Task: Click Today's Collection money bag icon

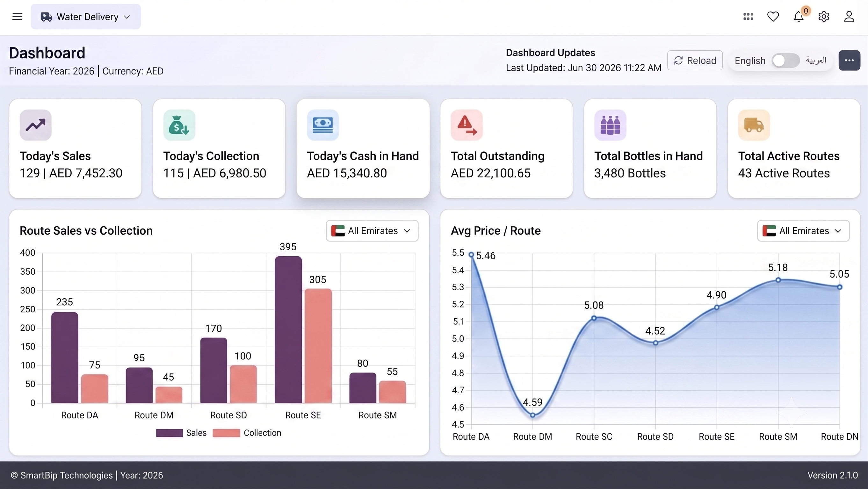Action: [x=179, y=125]
